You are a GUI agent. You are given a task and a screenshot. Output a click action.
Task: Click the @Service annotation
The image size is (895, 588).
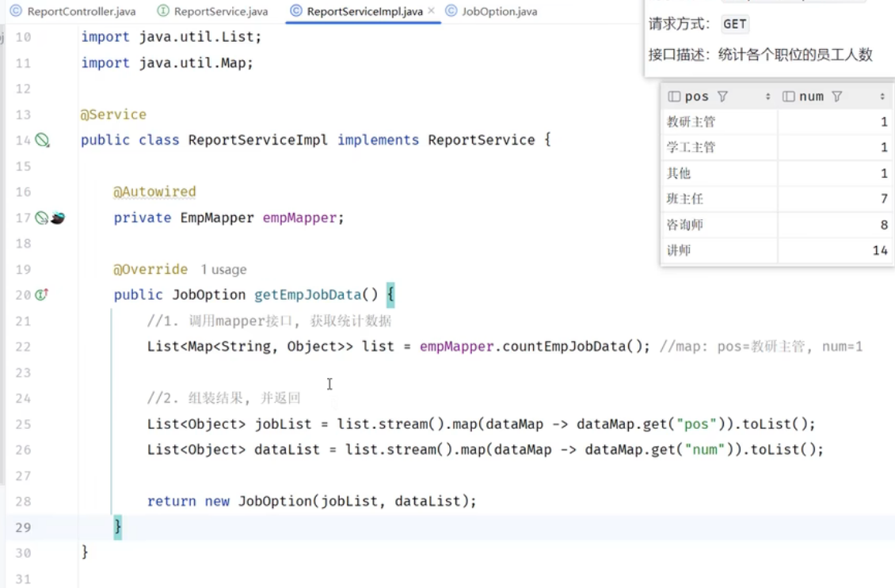113,114
